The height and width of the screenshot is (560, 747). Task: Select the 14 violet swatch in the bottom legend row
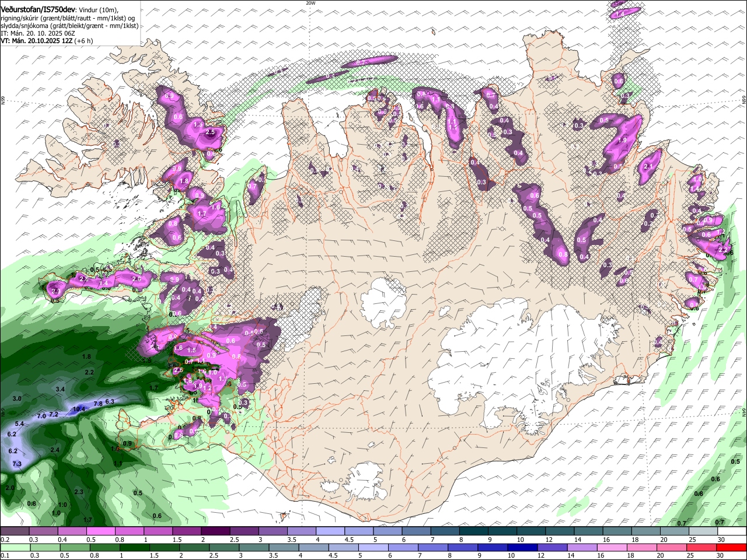(582, 548)
